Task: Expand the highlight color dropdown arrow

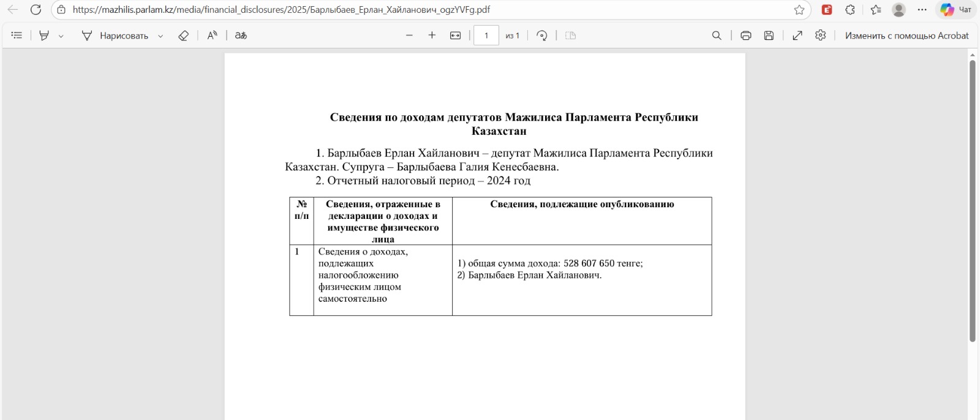Action: [61, 36]
